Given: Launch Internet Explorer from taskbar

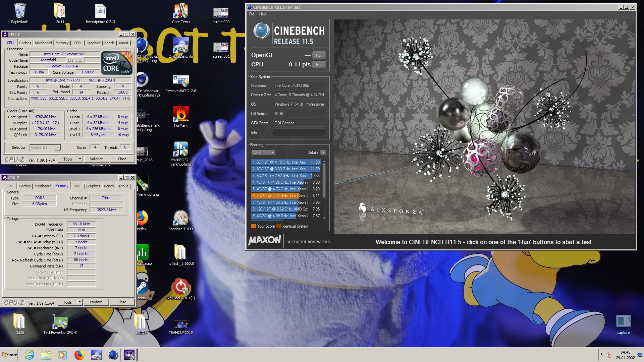Looking at the screenshot, I should click(30, 355).
